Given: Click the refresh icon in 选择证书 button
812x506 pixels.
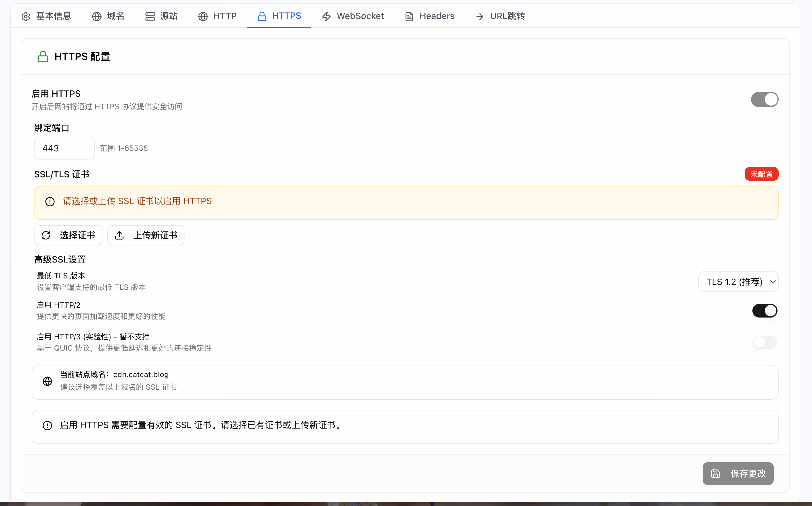Looking at the screenshot, I should pyautogui.click(x=46, y=236).
